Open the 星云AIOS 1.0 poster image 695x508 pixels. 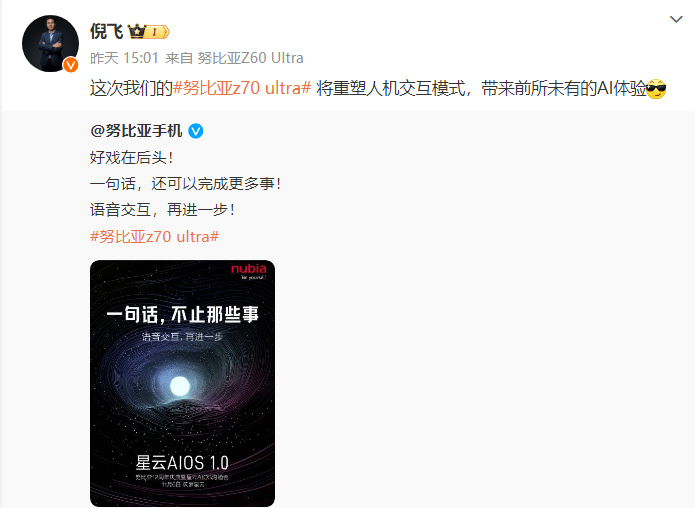click(182, 383)
